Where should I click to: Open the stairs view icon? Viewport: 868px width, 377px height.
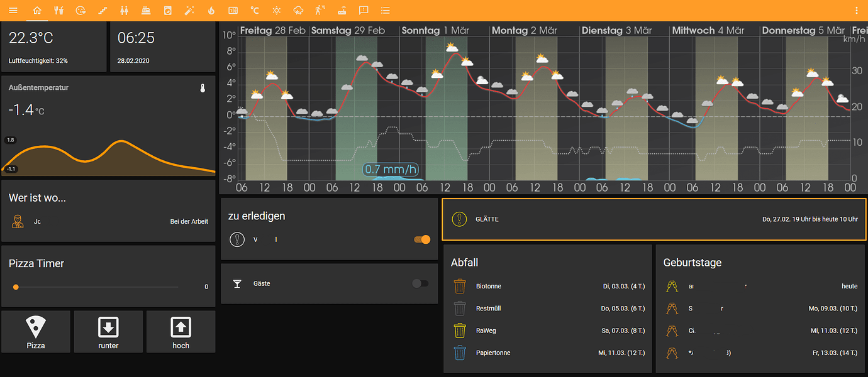click(x=103, y=10)
